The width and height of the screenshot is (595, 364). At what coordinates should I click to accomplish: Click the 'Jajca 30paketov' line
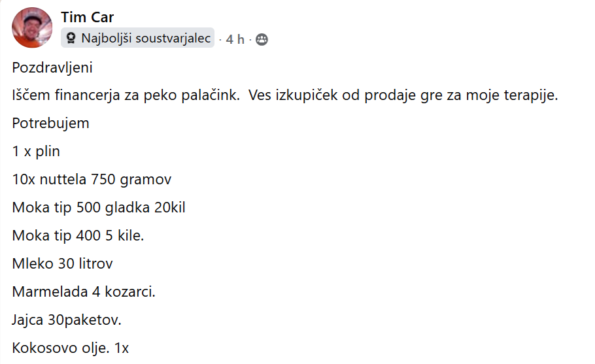(x=67, y=320)
